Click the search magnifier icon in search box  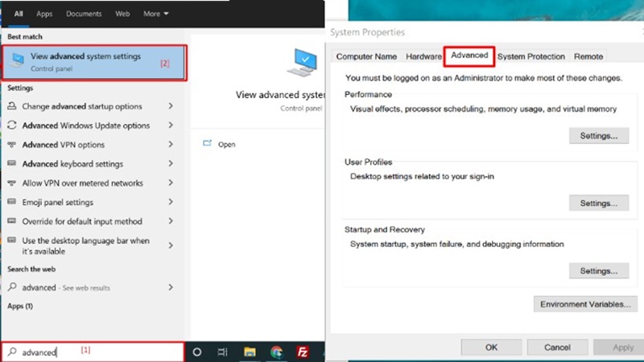[12, 352]
